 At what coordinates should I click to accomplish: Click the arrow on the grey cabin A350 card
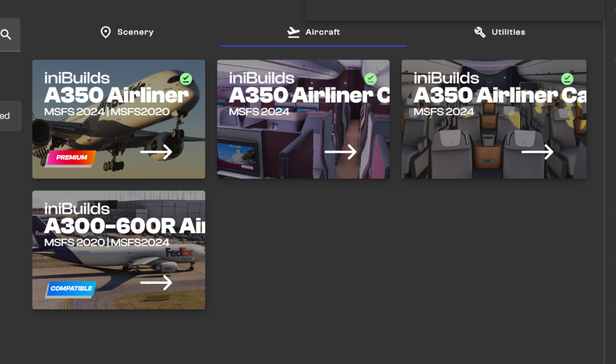537,152
